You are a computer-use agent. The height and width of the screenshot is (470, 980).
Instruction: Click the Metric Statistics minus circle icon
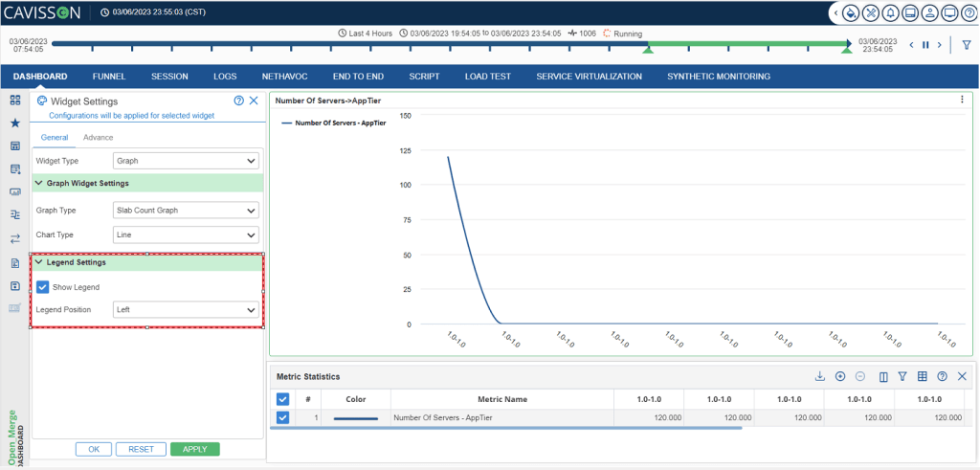(860, 376)
